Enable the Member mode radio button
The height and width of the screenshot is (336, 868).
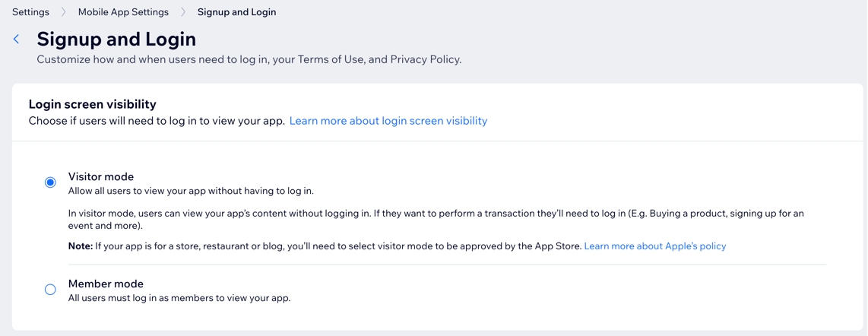[50, 290]
